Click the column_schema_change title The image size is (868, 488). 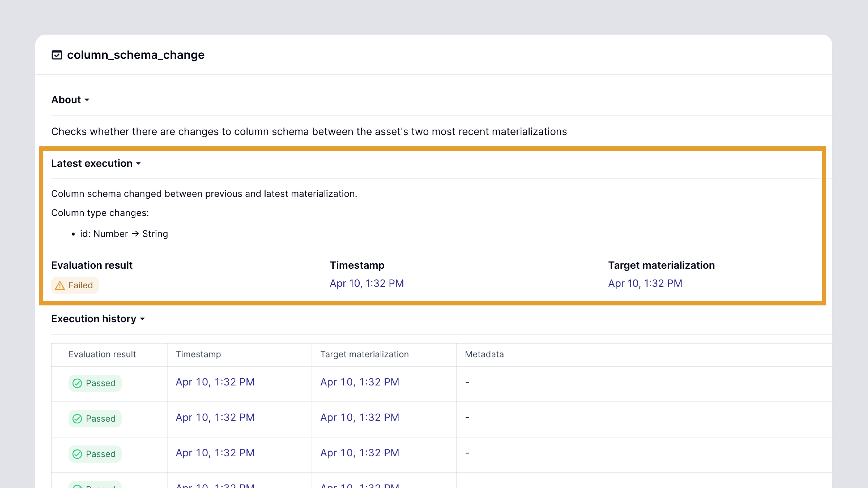135,55
